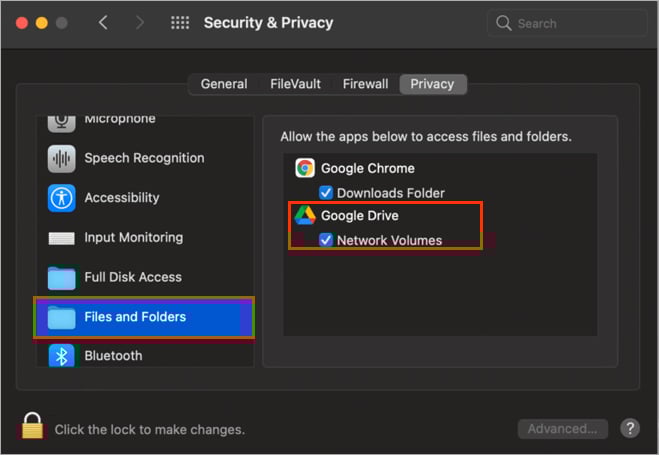Uncheck the Downloads Folder checkbox

pyautogui.click(x=326, y=193)
